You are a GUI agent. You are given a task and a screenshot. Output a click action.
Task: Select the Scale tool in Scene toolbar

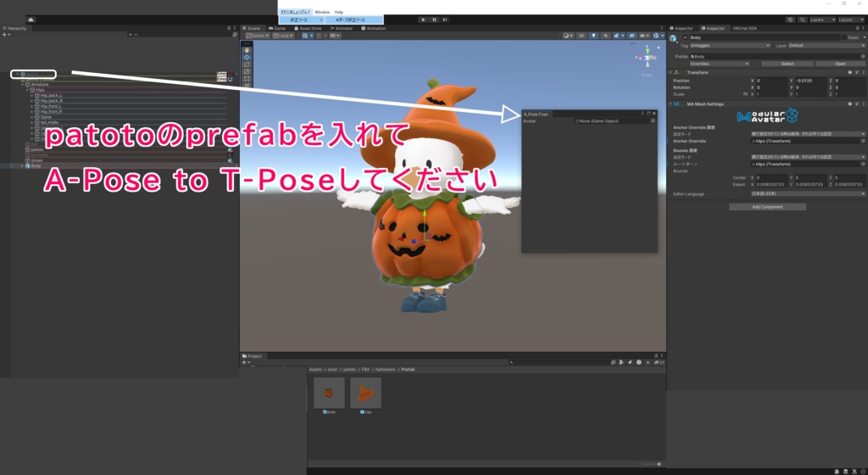(x=247, y=71)
